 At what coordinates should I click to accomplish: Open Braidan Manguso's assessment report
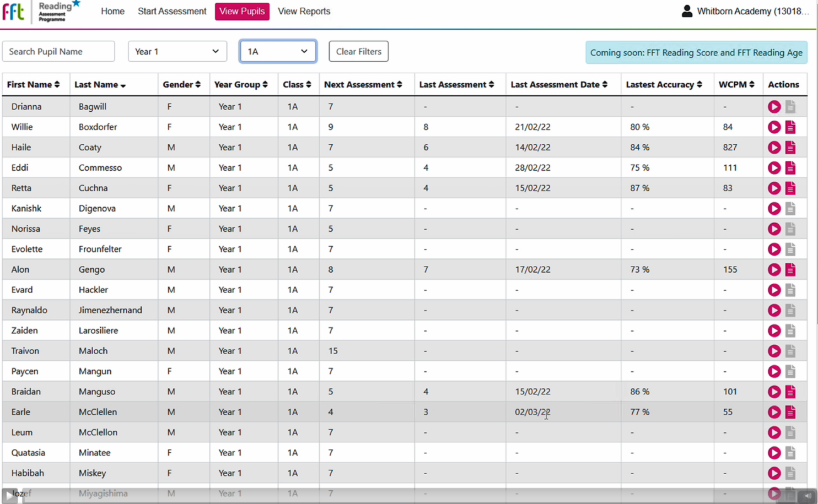[790, 392]
